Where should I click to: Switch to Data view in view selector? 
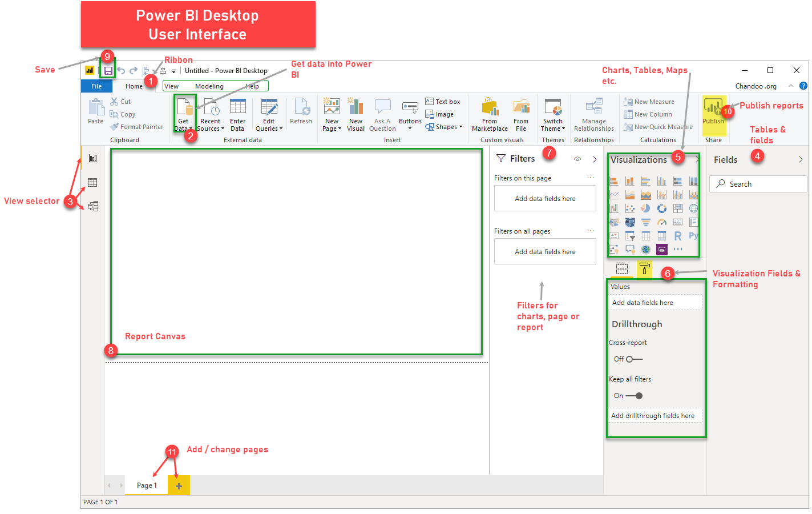click(x=93, y=182)
